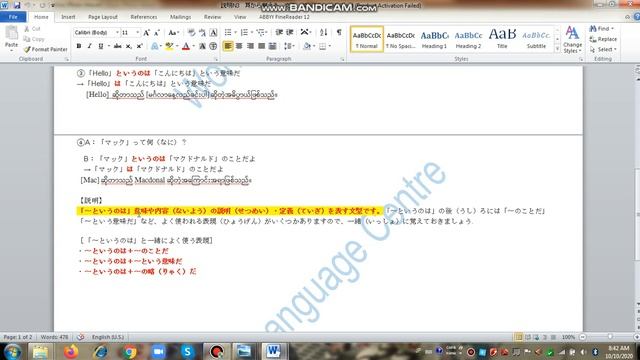The image size is (640, 360).
Task: Click the Replace button
Action: [603, 39]
